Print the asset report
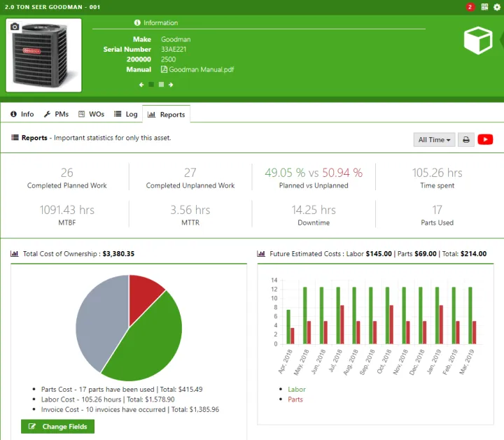The image size is (504, 440). pyautogui.click(x=466, y=140)
